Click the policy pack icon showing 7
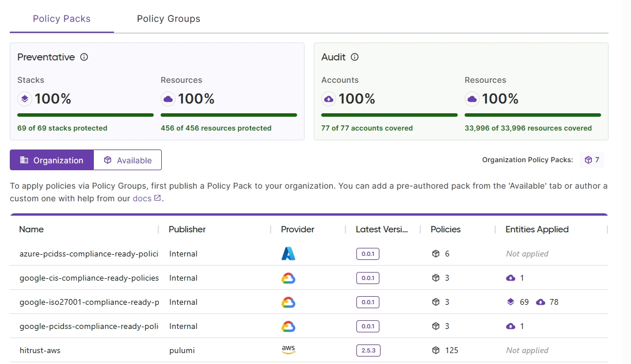Image resolution: width=631 pixels, height=364 pixels. pos(591,160)
